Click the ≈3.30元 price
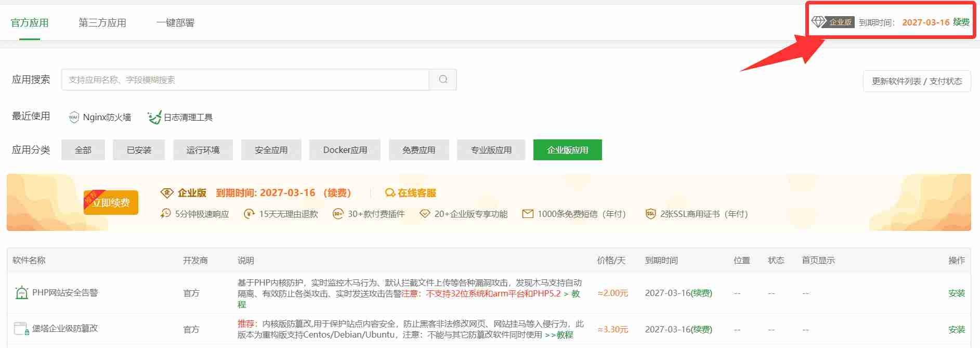Viewport: 980px width, 348px height. point(613,330)
